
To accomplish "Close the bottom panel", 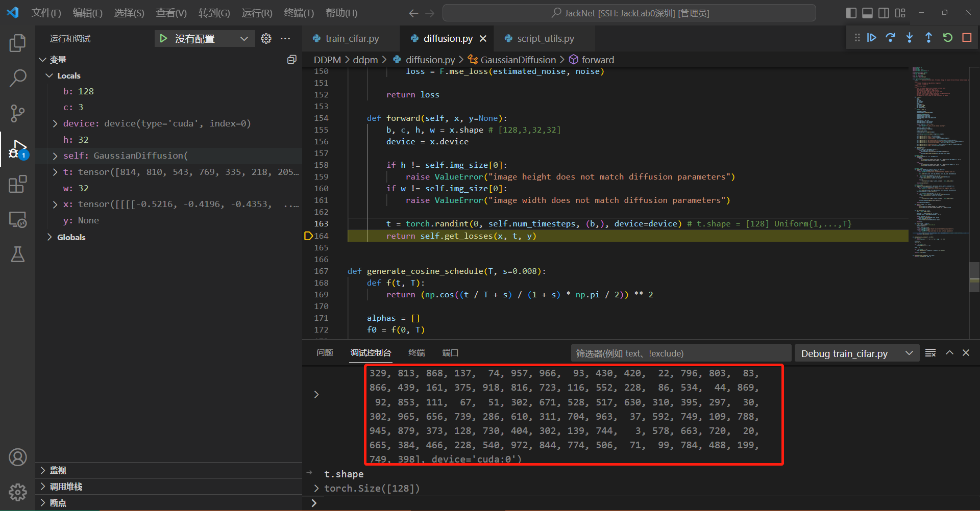I will coord(966,353).
